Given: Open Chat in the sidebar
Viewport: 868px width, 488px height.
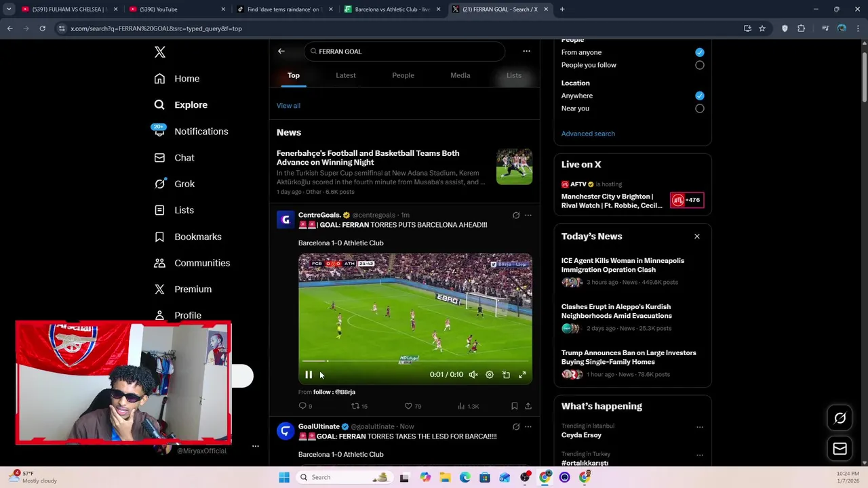Looking at the screenshot, I should pyautogui.click(x=174, y=157).
